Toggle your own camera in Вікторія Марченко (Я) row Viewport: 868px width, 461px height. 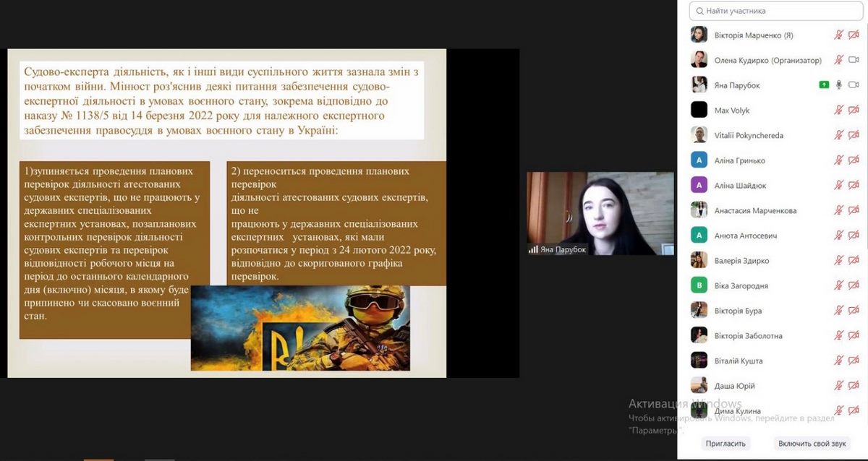point(854,35)
